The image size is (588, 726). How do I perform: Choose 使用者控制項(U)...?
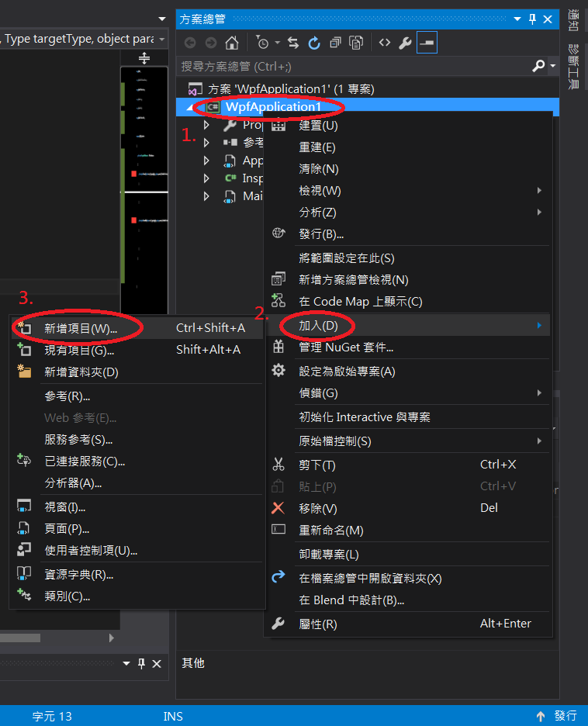point(137,551)
